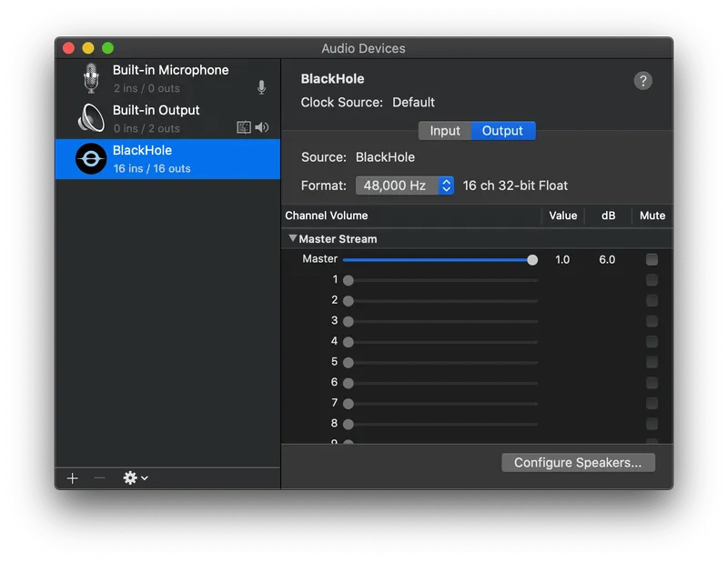The width and height of the screenshot is (728, 562).
Task: Click the '2 ins / 0 outs' text
Action: coord(147,88)
